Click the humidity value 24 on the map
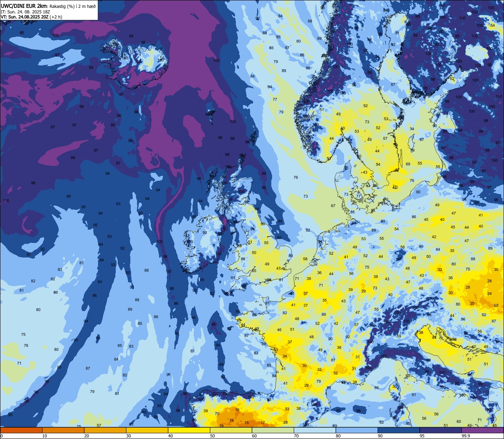 [x=489, y=294]
